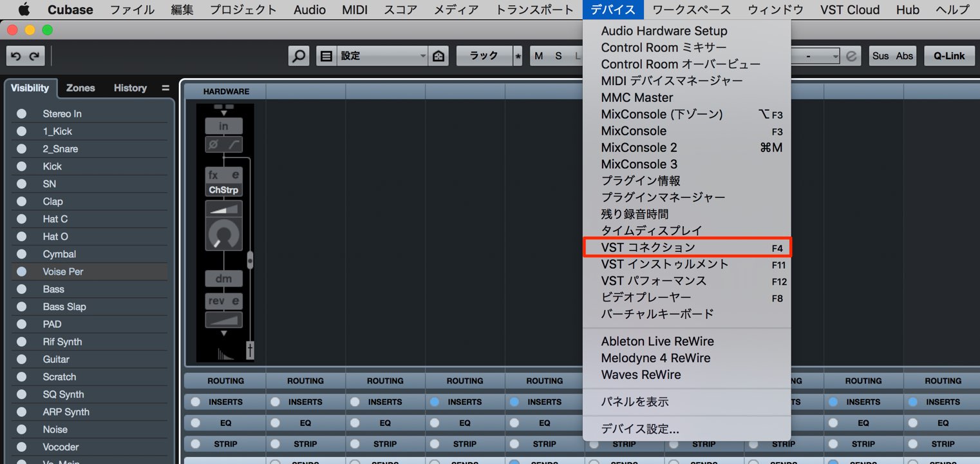Click the bottom triangle below reverb ramp
This screenshot has height=464, width=980.
[x=224, y=333]
